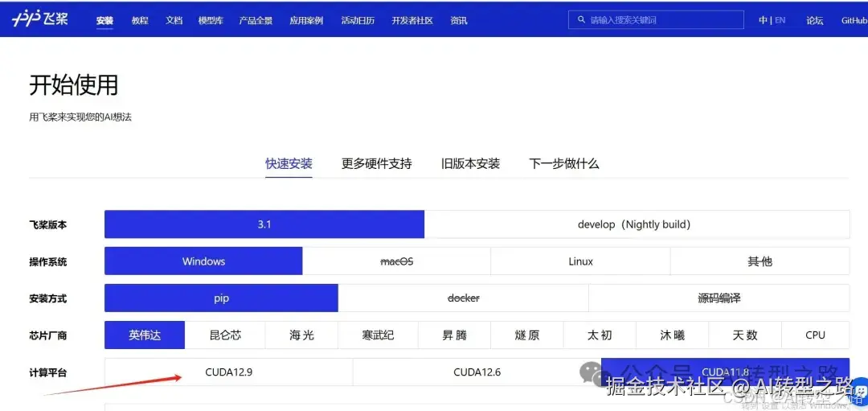Click the 芯片厂商 row label
Viewport: 868px width, 411px height.
(48, 335)
